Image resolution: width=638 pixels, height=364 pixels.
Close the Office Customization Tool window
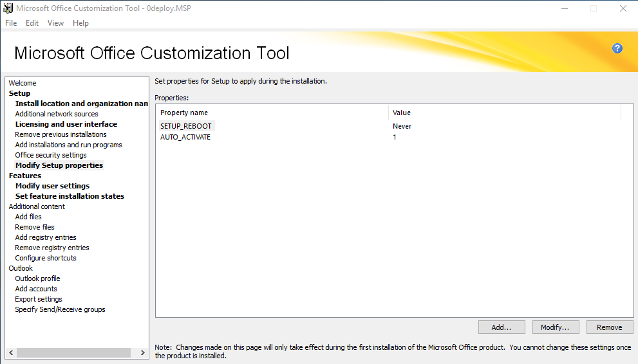tap(623, 8)
